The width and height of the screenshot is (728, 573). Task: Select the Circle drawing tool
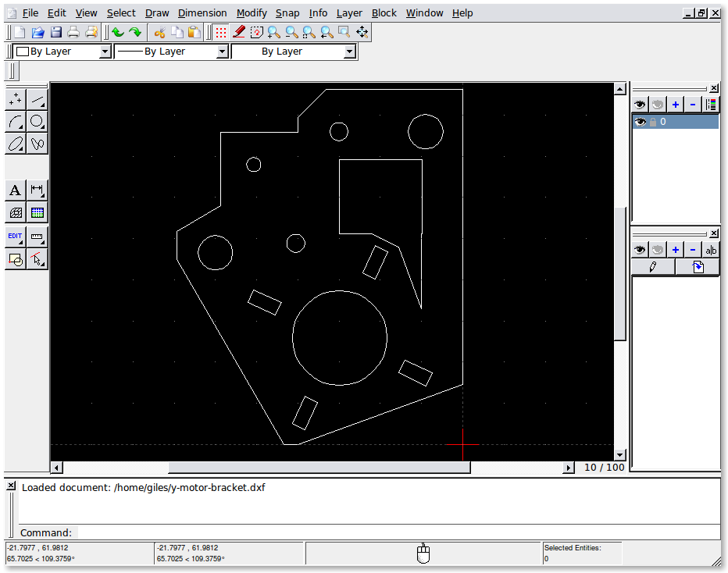tap(37, 121)
